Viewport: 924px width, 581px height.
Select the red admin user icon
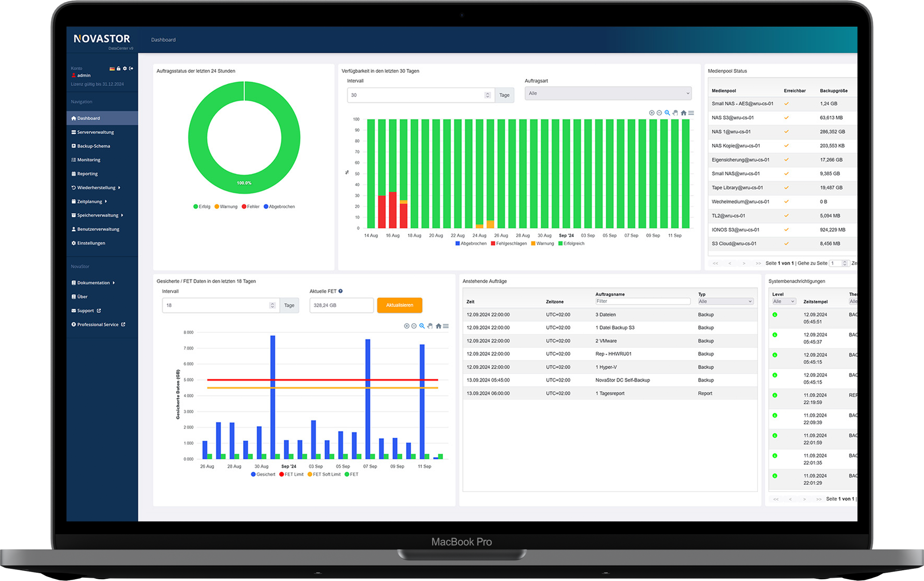(x=74, y=76)
